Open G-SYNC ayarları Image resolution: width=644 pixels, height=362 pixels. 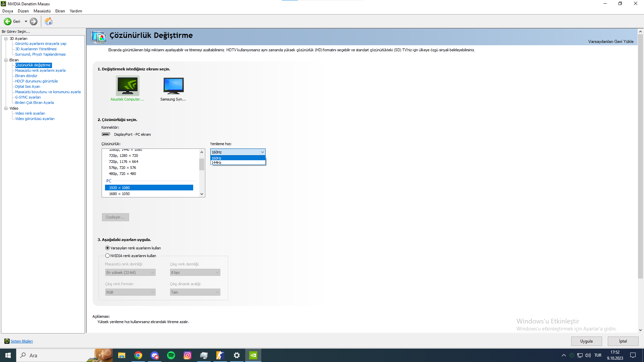pyautogui.click(x=28, y=97)
